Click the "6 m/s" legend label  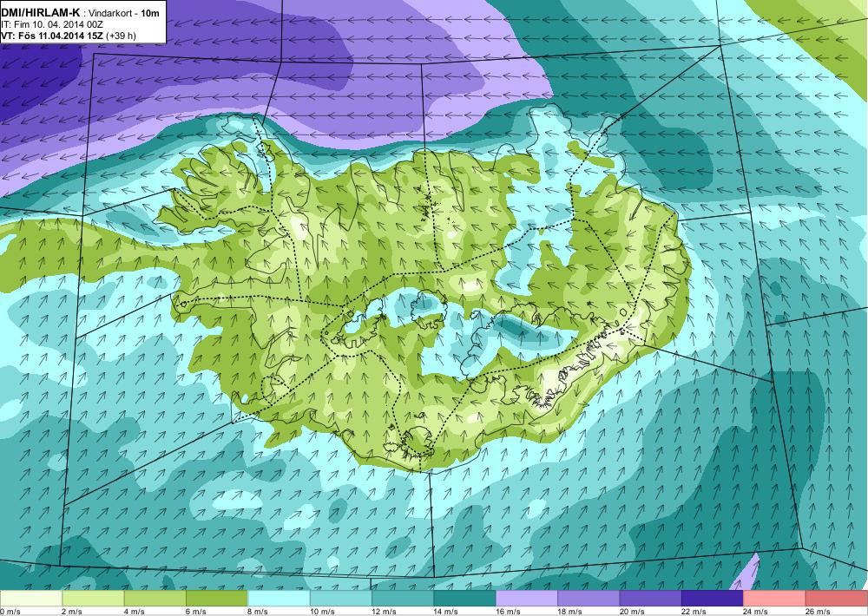click(x=196, y=612)
